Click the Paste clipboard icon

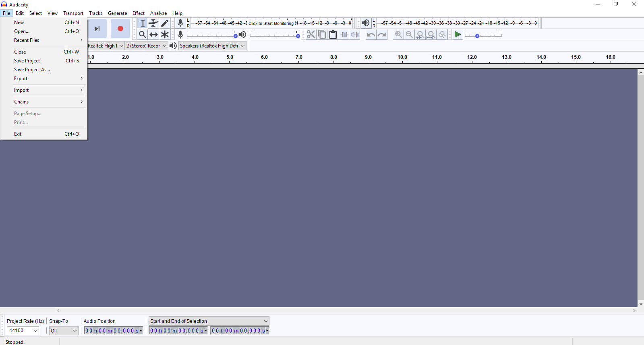(x=333, y=35)
